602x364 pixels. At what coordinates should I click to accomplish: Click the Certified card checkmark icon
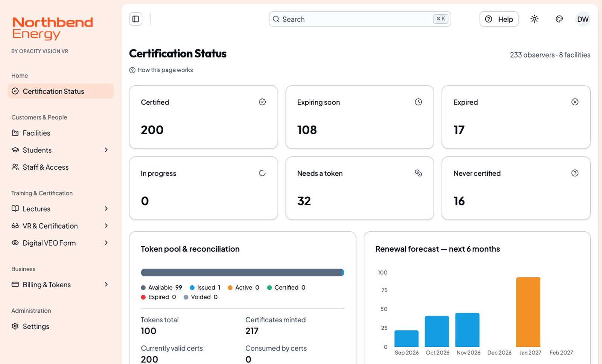pos(262,102)
